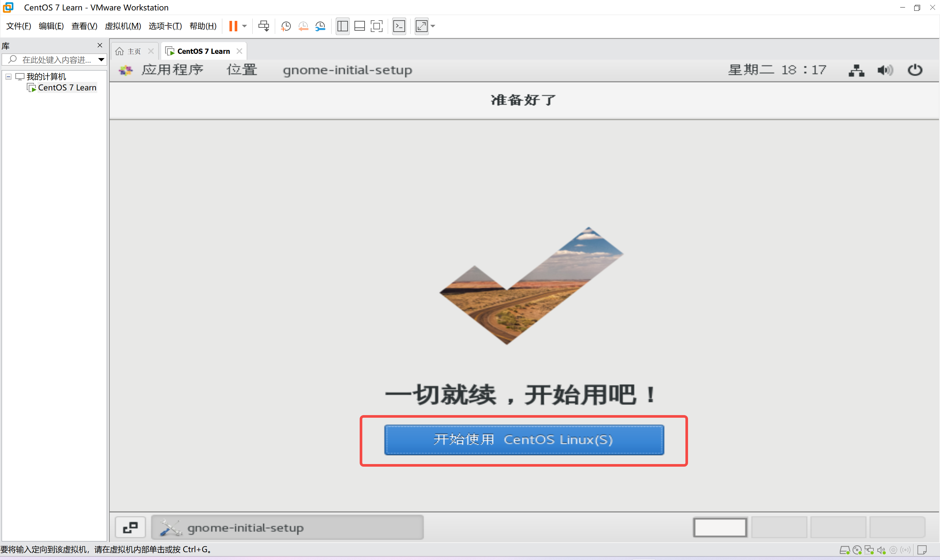Take a snapshot using the clock icon
Viewport: 940px width, 560px height.
point(286,26)
